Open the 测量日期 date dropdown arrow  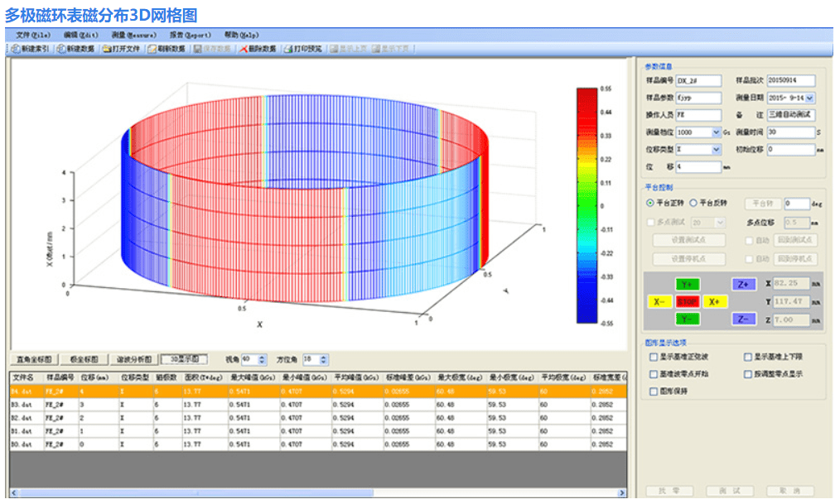point(809,98)
